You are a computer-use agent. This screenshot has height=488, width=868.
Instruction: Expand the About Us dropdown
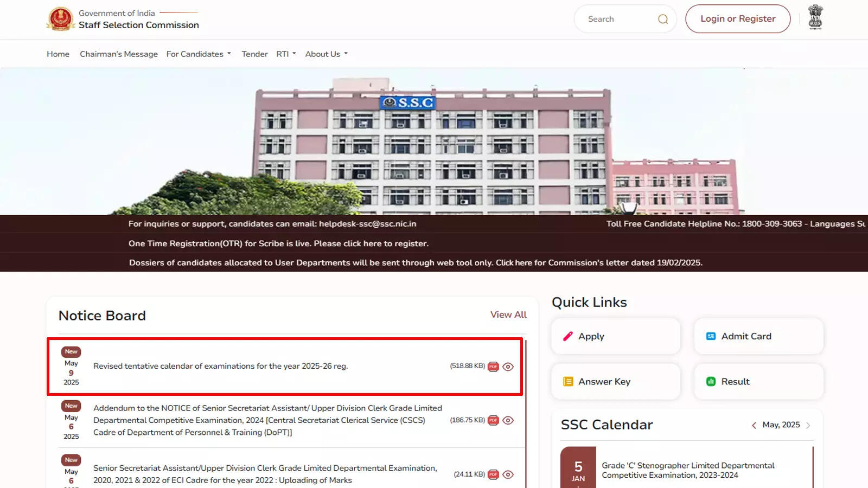[327, 54]
